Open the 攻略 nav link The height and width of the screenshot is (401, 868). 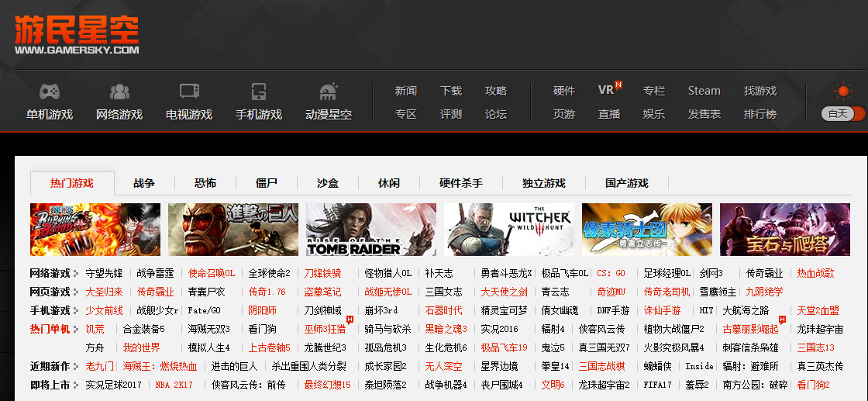pos(496,91)
